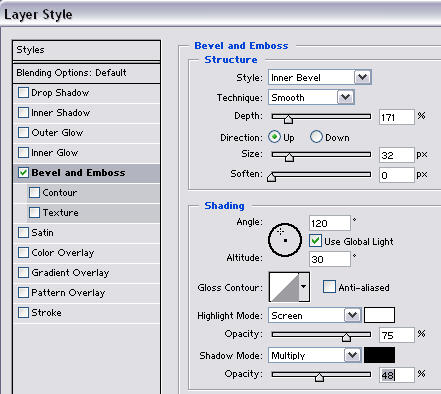Enable the Pattern Overlay checkbox
441x394 pixels.
click(23, 293)
